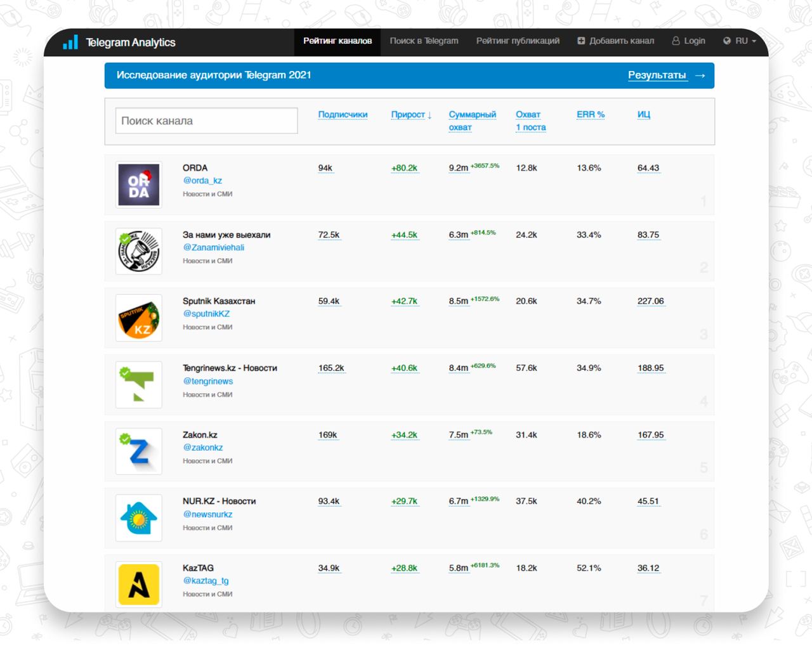Screen dimensions: 812x648
Task: Open Sputnik Казахстан channel avatar
Action: click(139, 318)
